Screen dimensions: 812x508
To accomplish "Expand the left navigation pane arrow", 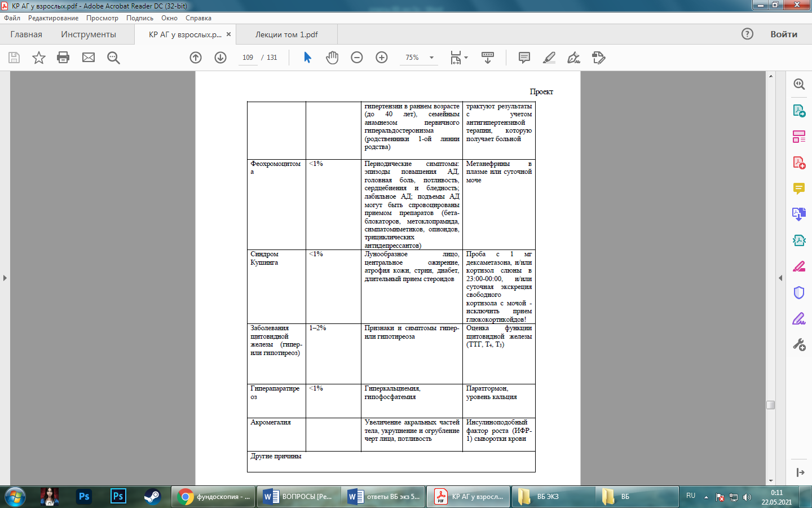I will point(5,278).
